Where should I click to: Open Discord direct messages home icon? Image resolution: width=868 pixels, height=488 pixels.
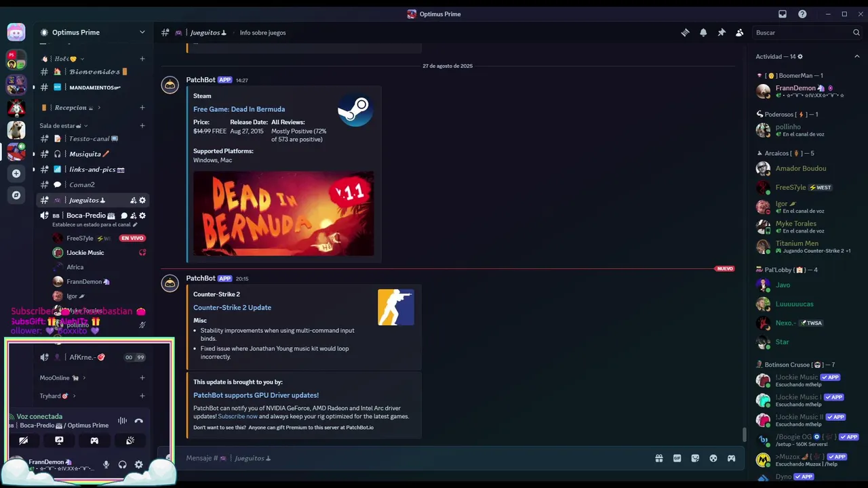(16, 32)
